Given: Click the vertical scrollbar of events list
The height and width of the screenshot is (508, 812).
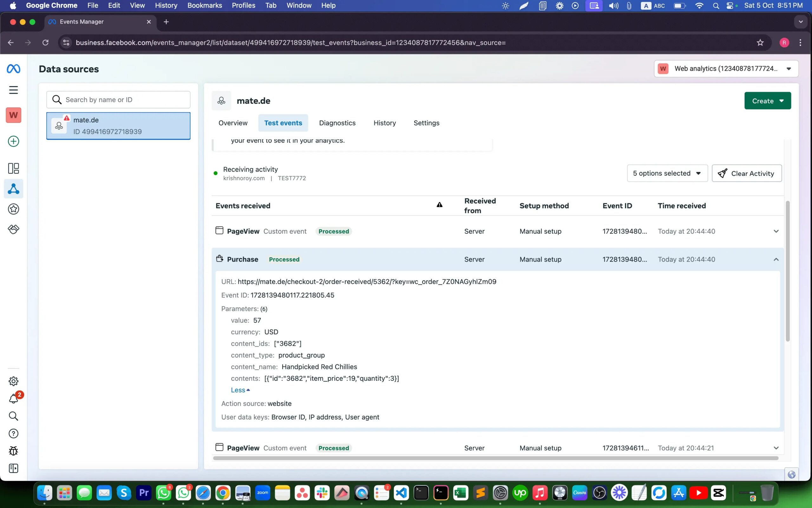Looking at the screenshot, I should click(787, 271).
